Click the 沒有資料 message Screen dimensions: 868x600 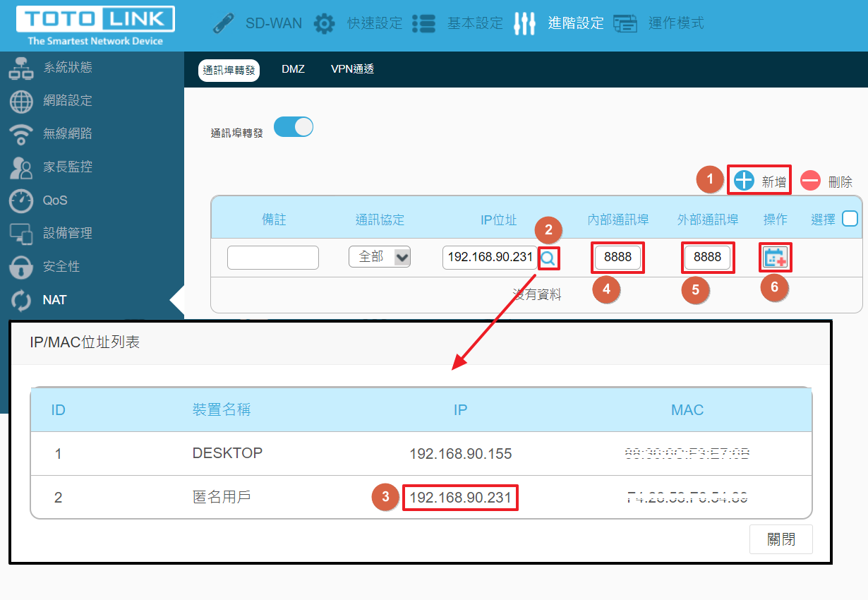coord(537,295)
